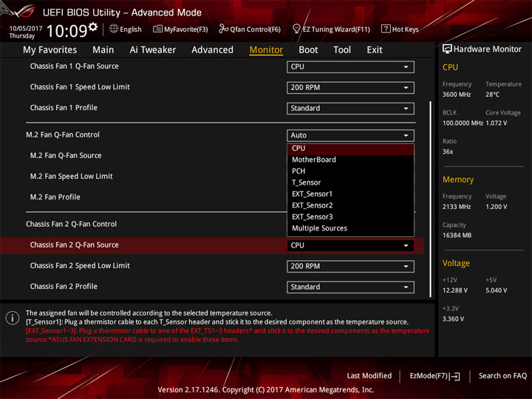
Task: Open Chassis Fan 2 Profile dropdown
Action: coord(350,287)
